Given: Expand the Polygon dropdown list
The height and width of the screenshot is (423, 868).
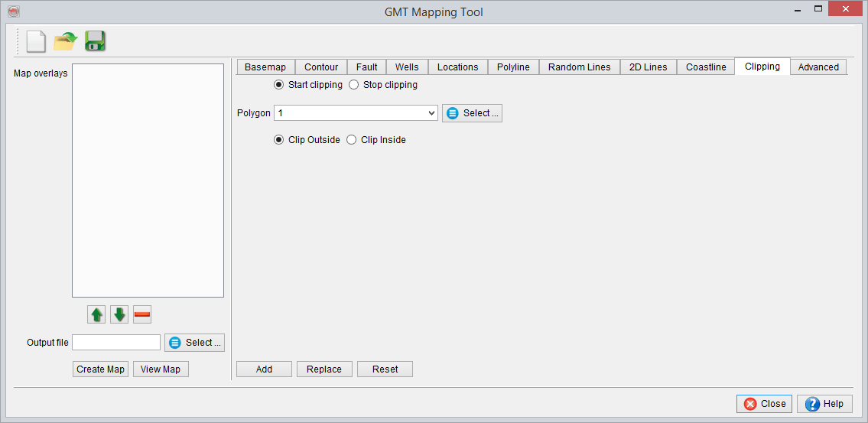Looking at the screenshot, I should pos(431,113).
